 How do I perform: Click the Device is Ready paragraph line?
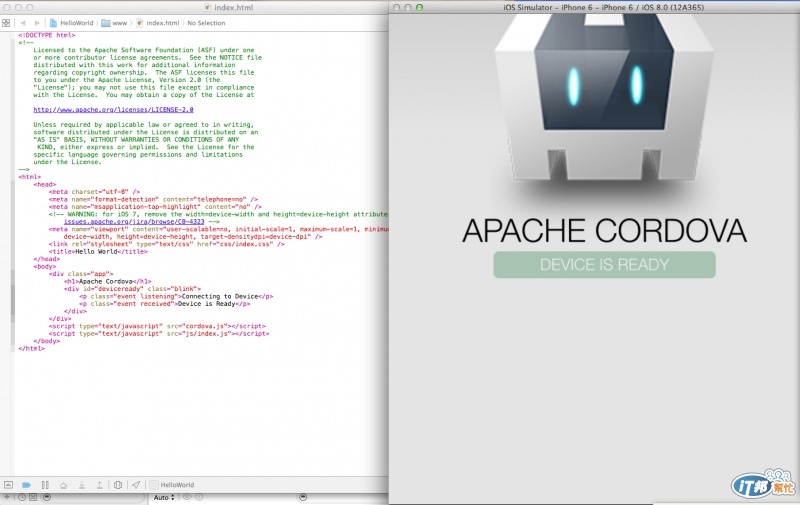click(165, 304)
